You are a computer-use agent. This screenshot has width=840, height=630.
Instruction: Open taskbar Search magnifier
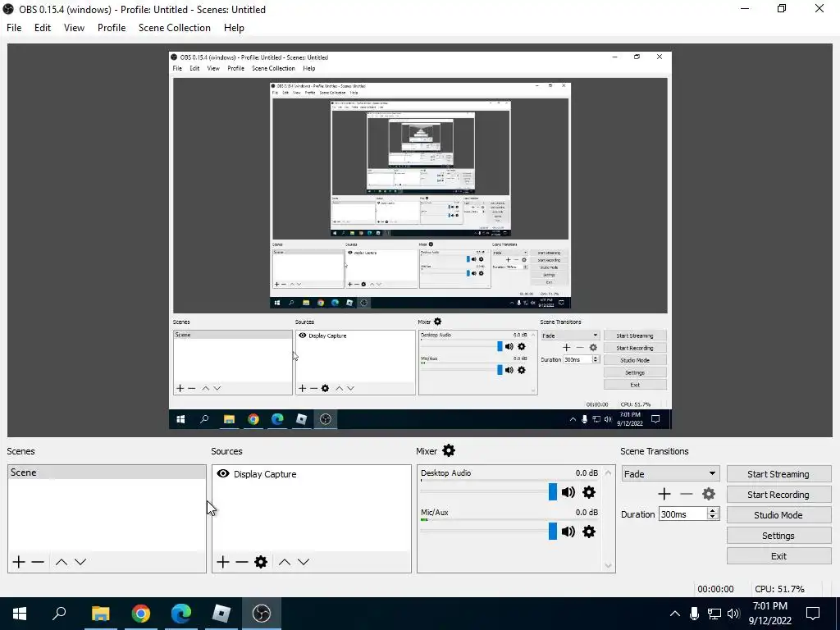pos(59,614)
